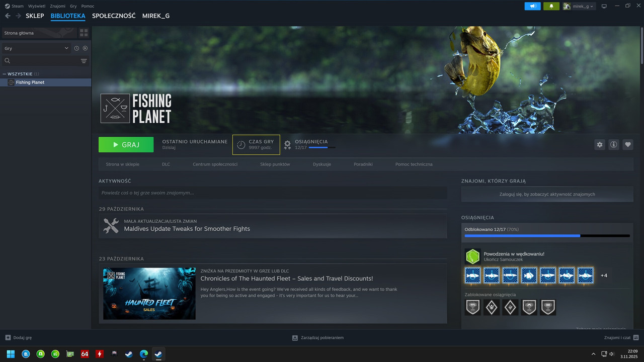
Task: Select Fishing Planet in the library list
Action: tap(46, 82)
